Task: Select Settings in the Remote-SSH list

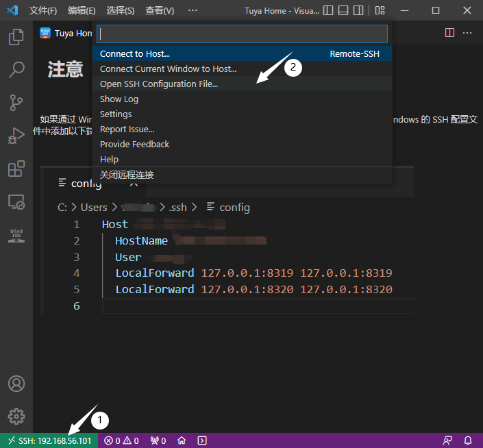Action: point(242,114)
